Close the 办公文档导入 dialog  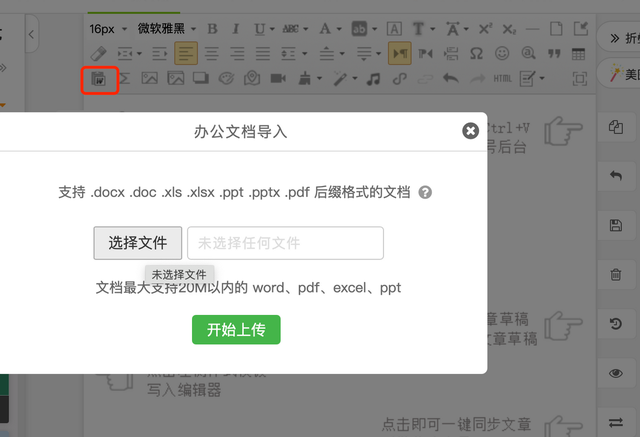(x=470, y=131)
